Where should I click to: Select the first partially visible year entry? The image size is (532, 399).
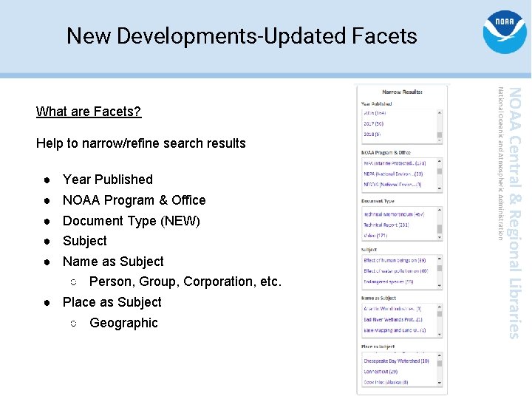click(375, 113)
